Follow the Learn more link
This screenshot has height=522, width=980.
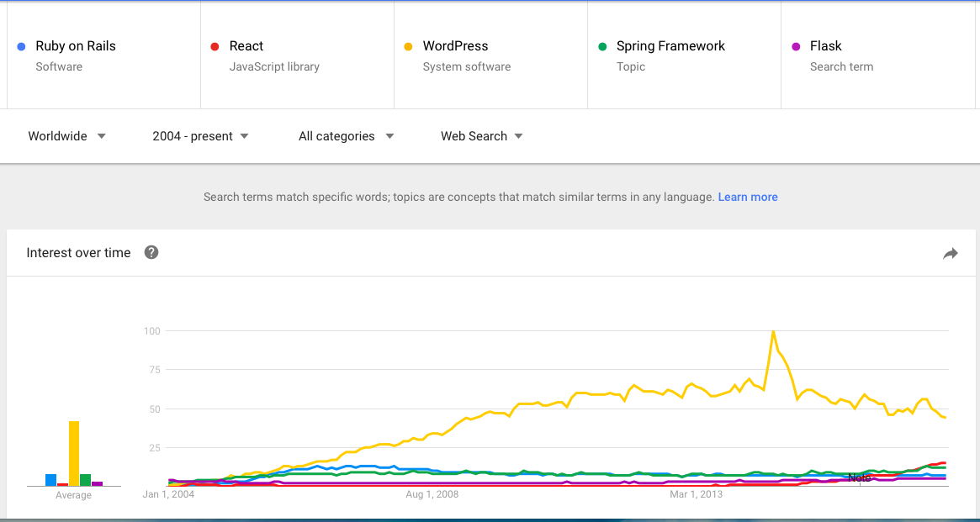point(748,198)
